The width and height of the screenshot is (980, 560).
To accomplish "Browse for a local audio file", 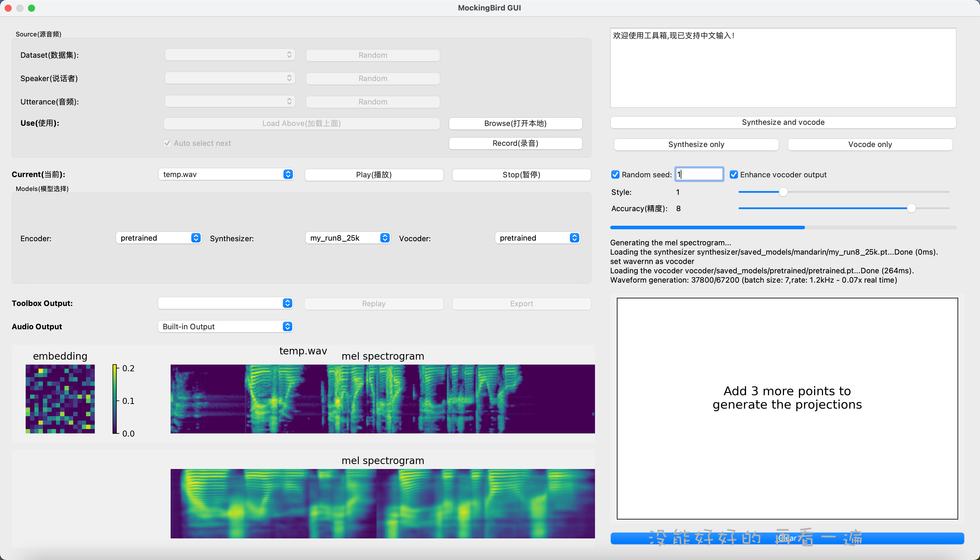I will click(515, 123).
